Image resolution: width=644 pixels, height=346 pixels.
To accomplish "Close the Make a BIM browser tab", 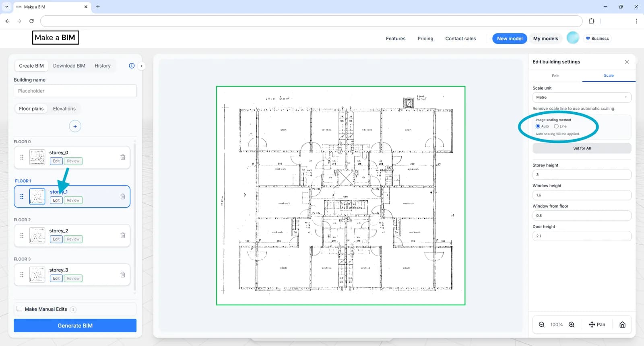I will coord(86,7).
